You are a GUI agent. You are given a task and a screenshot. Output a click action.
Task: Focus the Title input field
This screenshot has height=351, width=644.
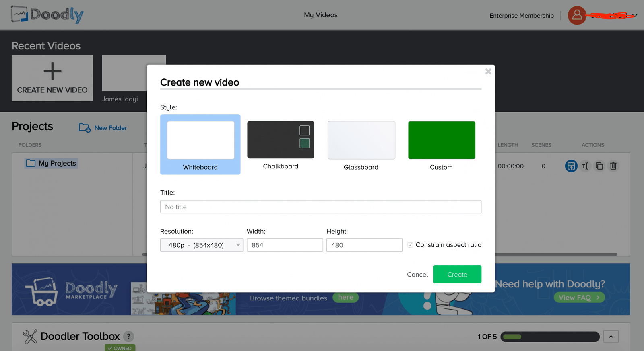click(321, 207)
